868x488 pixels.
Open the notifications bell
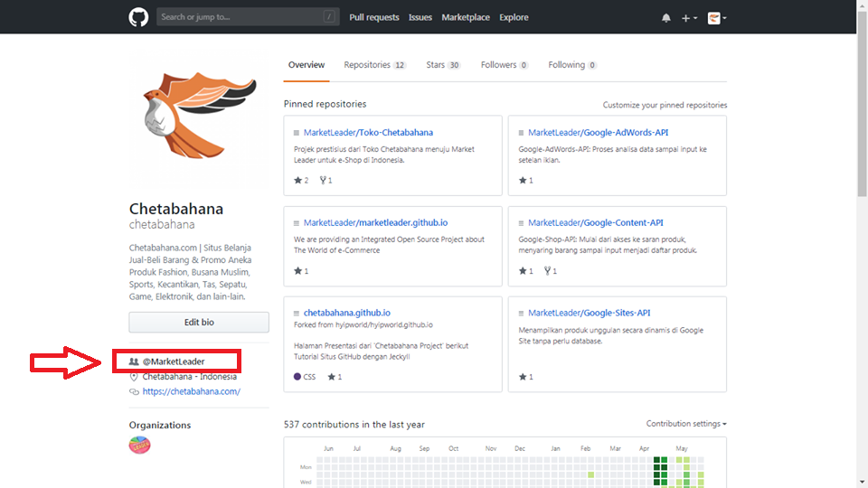[x=666, y=18]
